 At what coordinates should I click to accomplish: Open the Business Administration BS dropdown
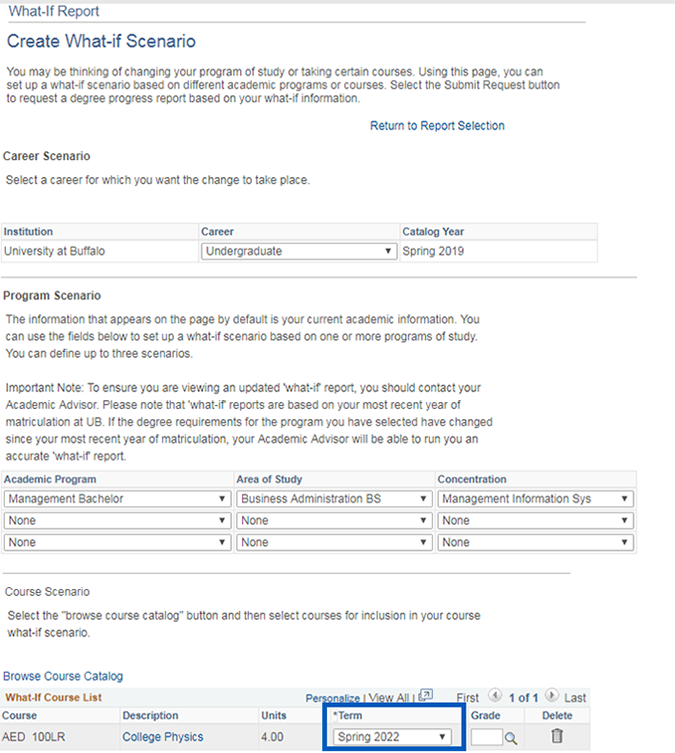coord(334,498)
